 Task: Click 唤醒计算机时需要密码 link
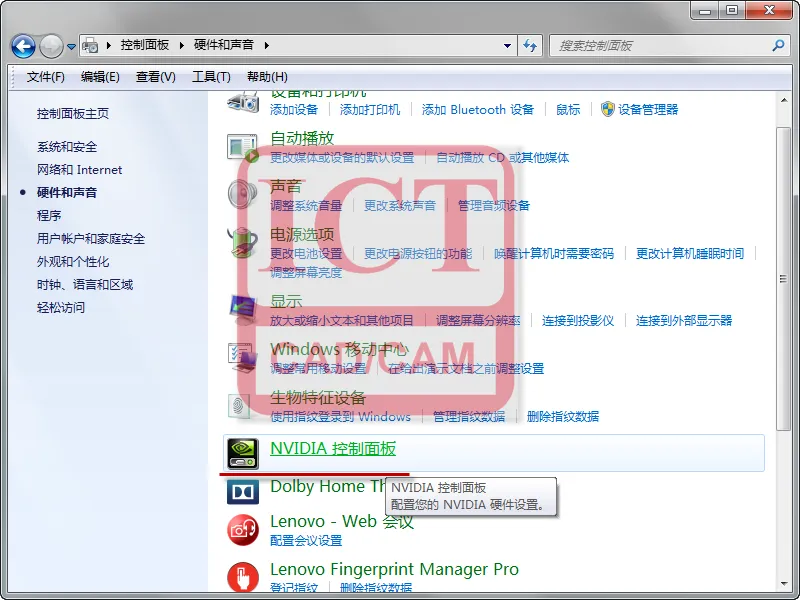tap(554, 254)
